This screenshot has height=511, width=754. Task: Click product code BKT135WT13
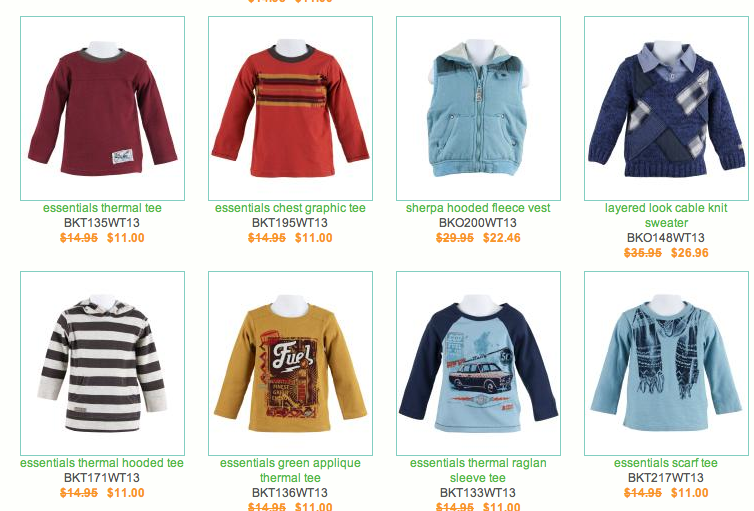[x=101, y=223]
